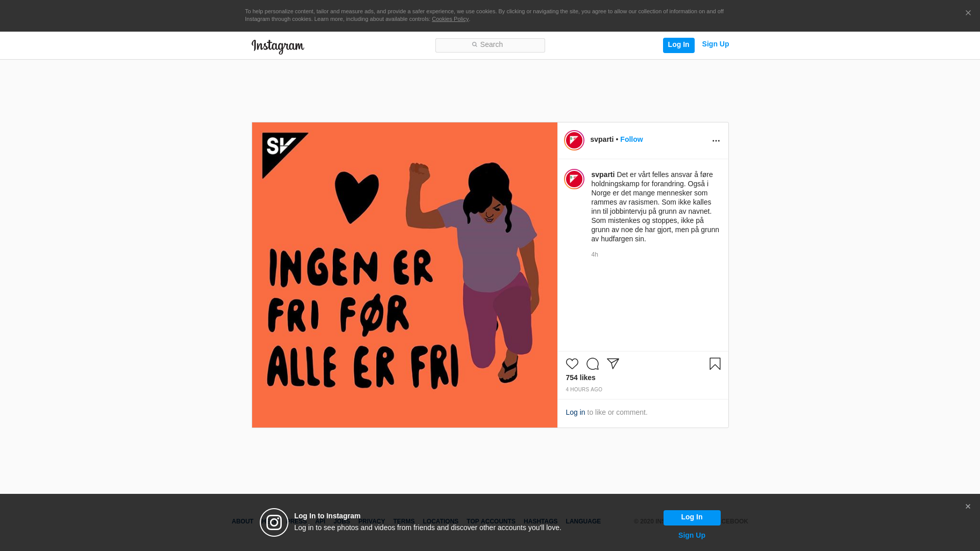The height and width of the screenshot is (551, 980).
Task: Open the three-dot more options menu
Action: (x=716, y=141)
